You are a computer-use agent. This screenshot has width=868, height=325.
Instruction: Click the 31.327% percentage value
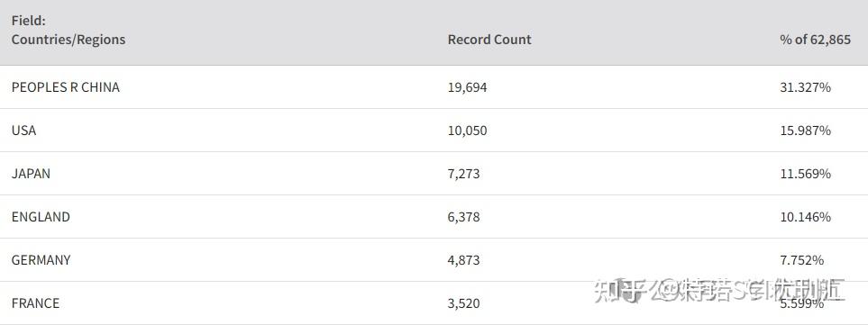point(806,87)
